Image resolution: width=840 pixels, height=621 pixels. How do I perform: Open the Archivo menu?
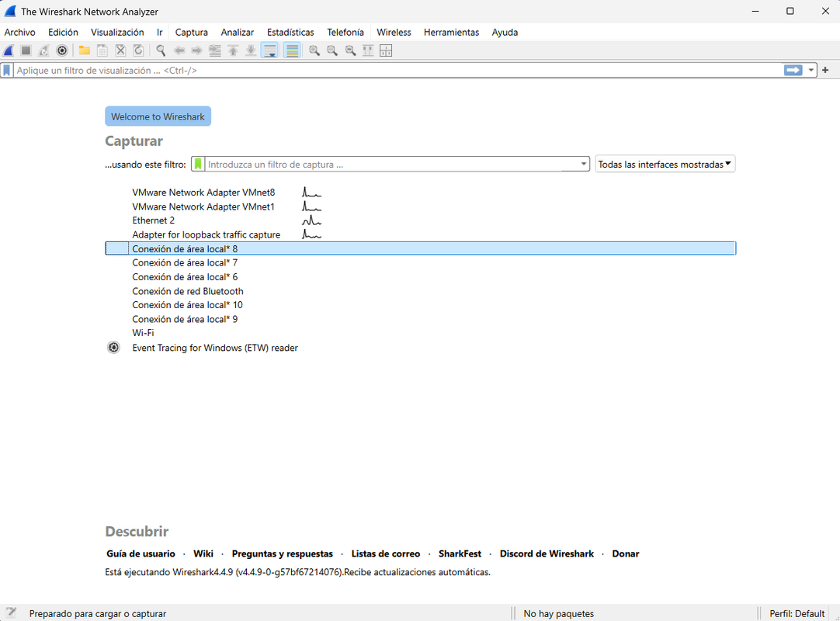click(20, 32)
